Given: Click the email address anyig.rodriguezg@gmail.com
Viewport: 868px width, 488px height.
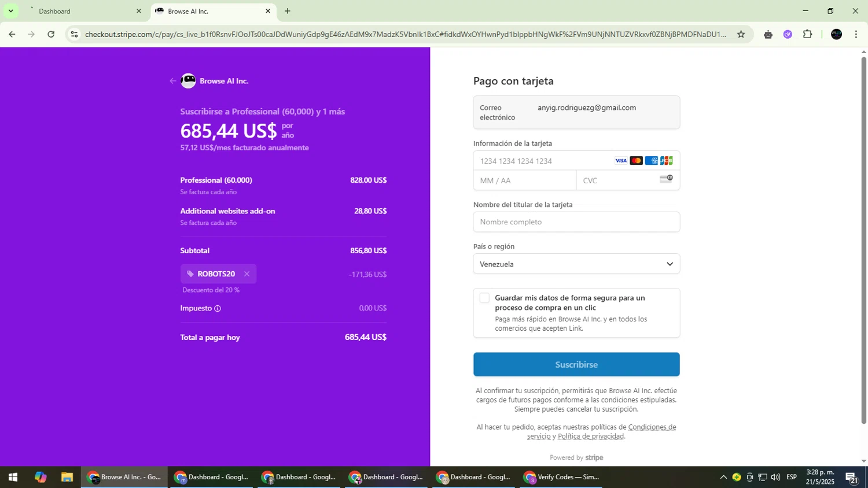Looking at the screenshot, I should [587, 108].
